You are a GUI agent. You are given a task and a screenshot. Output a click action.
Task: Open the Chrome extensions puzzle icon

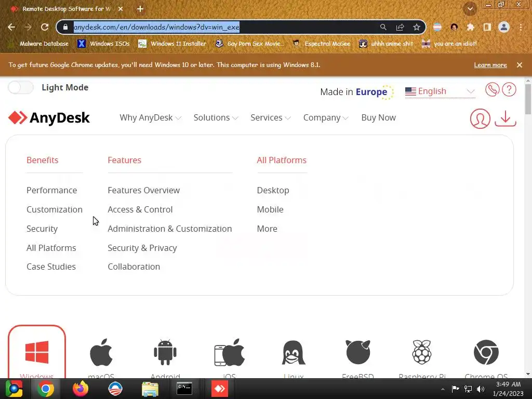(470, 27)
